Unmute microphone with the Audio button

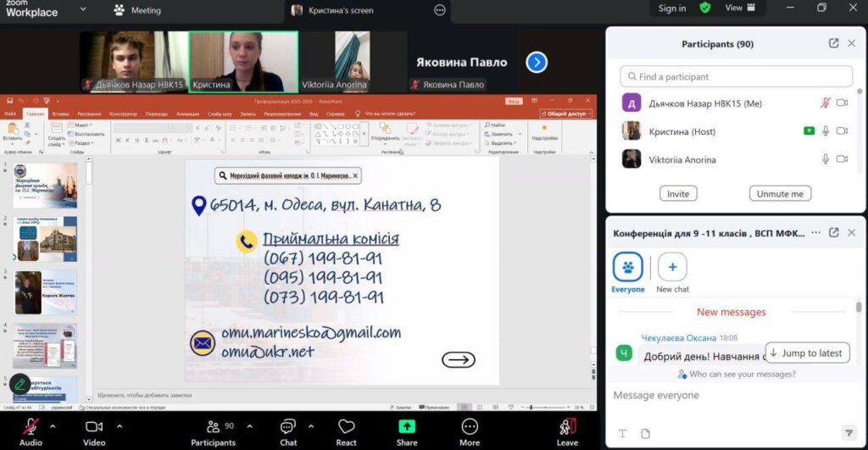pos(31,426)
